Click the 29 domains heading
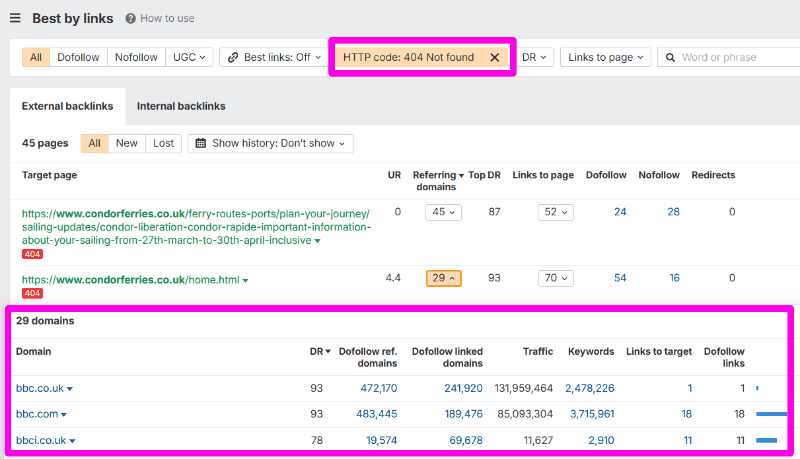The height and width of the screenshot is (459, 800). [x=45, y=321]
